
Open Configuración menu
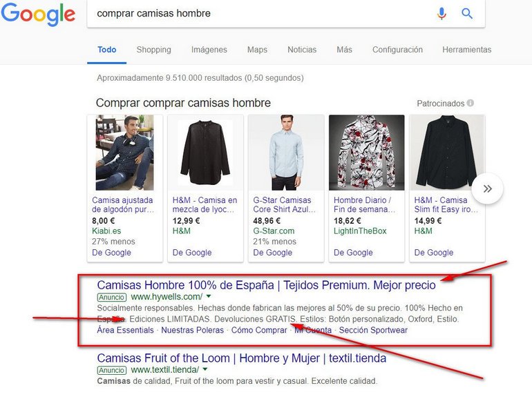[x=397, y=50]
